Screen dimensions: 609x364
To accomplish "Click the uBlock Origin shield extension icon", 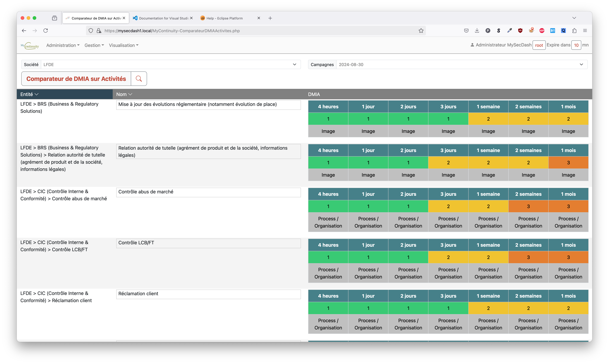I will [x=520, y=31].
